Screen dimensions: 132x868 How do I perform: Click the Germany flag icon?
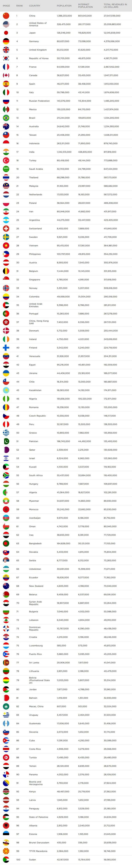[6, 41]
